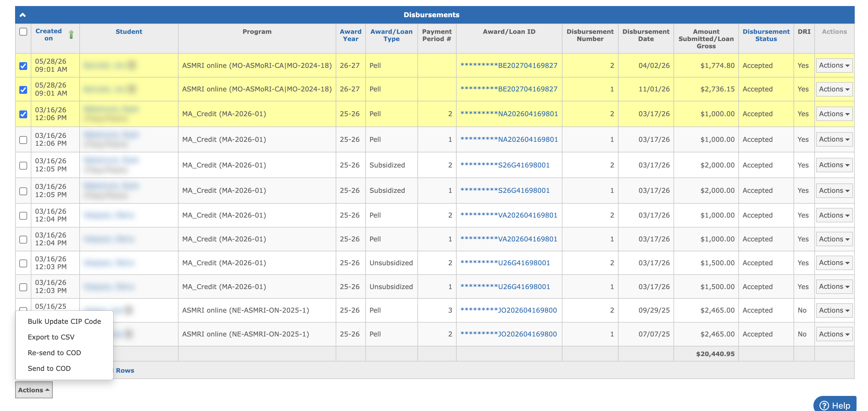Open Actions dropdown for $2,465.00 09/29/25 row
Viewport: 868px width, 411px height.
click(834, 310)
